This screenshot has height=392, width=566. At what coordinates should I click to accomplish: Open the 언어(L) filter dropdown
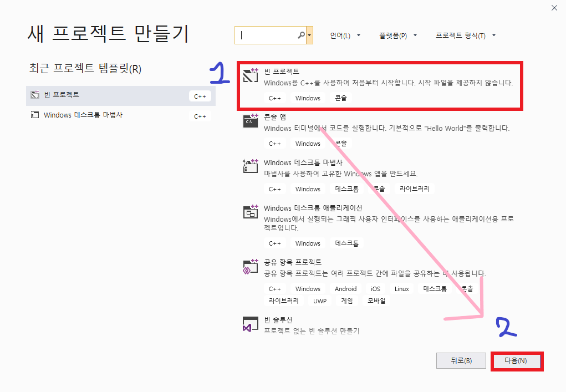pyautogui.click(x=345, y=35)
